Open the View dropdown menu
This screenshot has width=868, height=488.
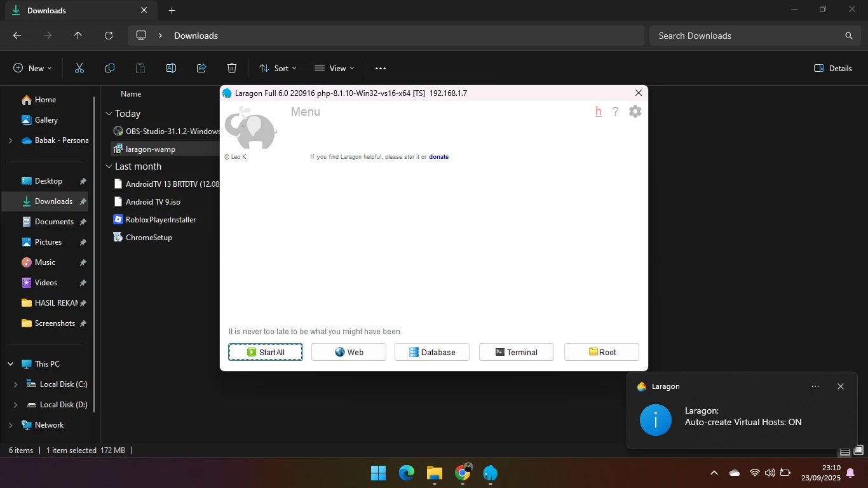(334, 69)
